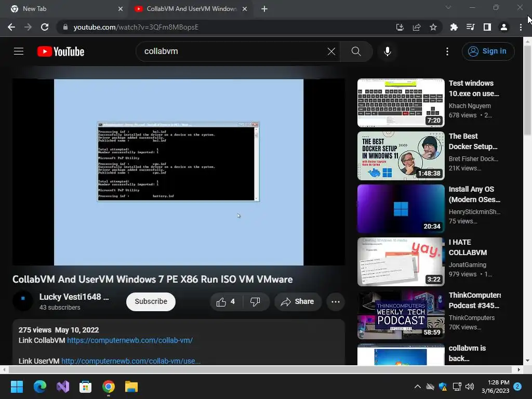
Task: Open 'I HATE COLLABVM' video thumbnail
Action: tap(401, 262)
